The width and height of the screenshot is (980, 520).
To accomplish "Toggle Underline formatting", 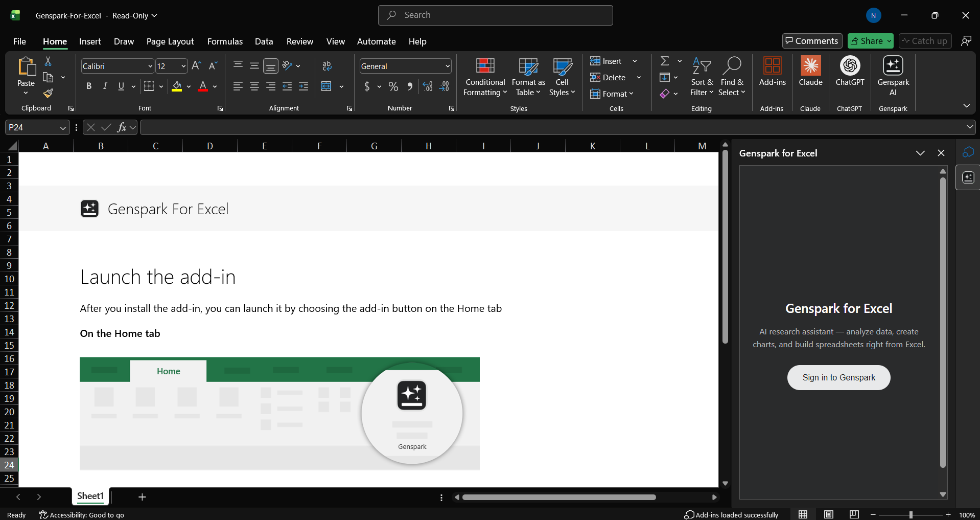I will point(121,86).
